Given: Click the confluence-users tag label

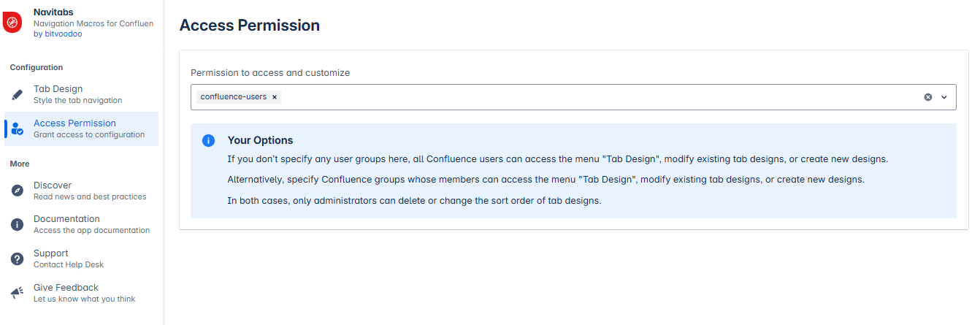Looking at the screenshot, I should [x=233, y=97].
